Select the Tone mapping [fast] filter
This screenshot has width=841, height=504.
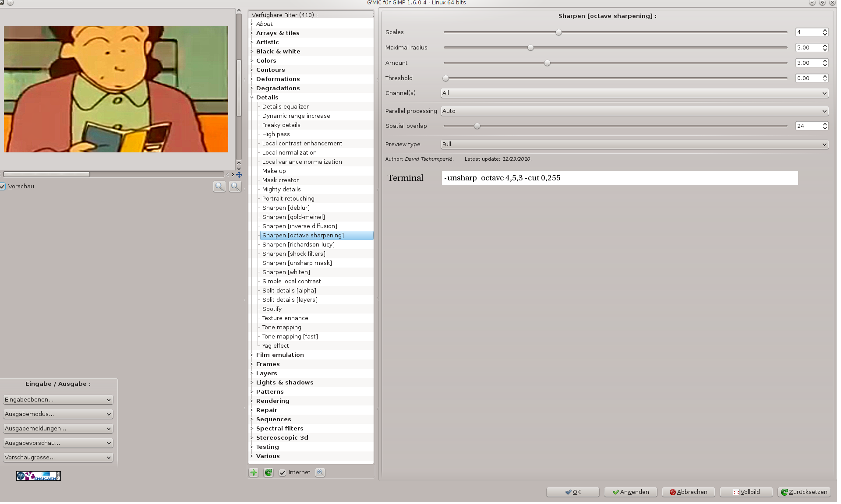pos(290,337)
